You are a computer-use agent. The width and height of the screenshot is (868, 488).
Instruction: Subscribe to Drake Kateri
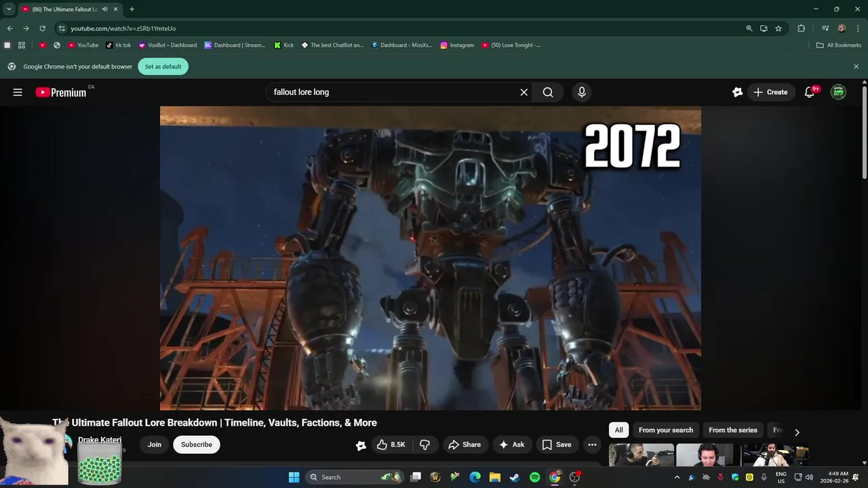[x=197, y=445]
